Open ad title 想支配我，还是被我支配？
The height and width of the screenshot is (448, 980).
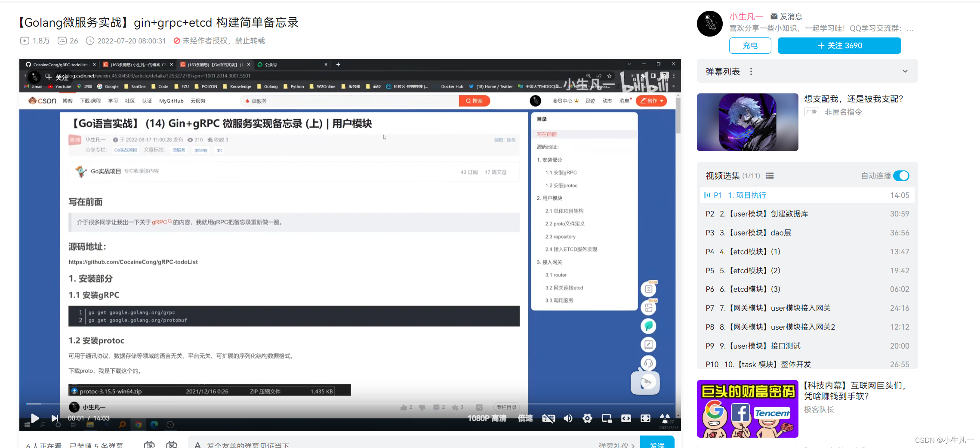click(854, 99)
